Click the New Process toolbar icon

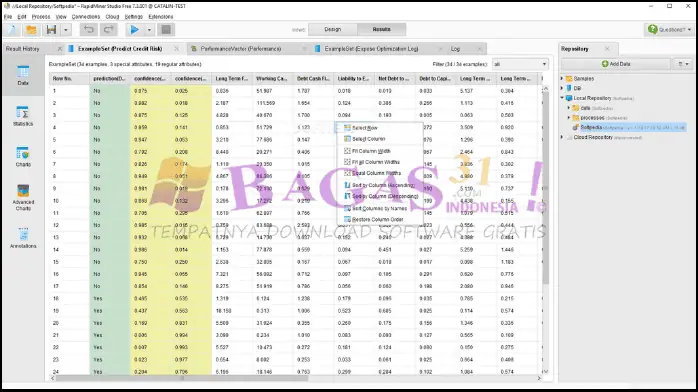coord(12,30)
